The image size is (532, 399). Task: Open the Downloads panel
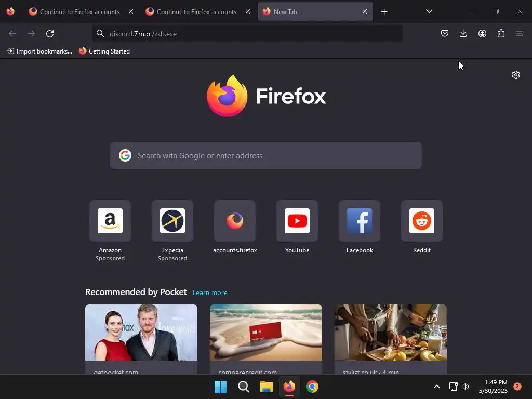coord(463,33)
